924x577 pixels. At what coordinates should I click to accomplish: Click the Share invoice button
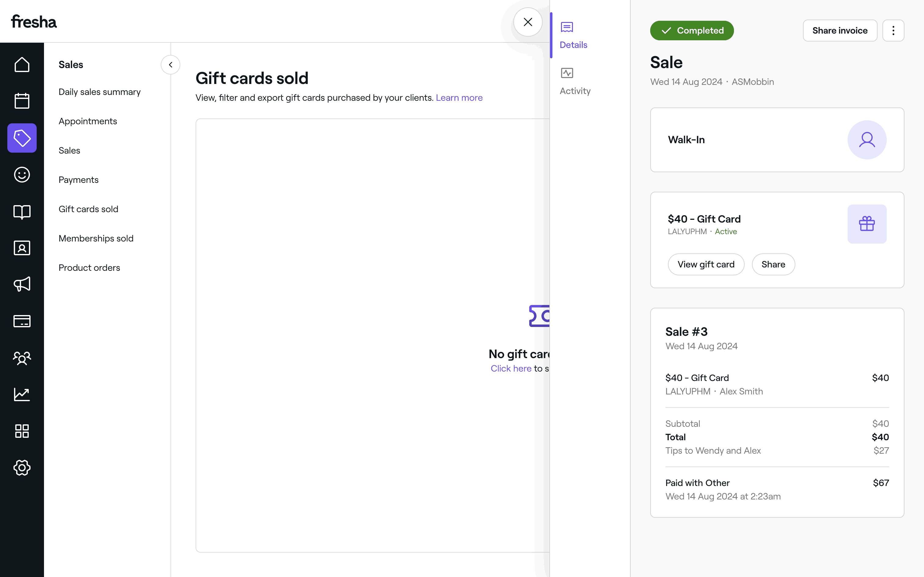[840, 31]
